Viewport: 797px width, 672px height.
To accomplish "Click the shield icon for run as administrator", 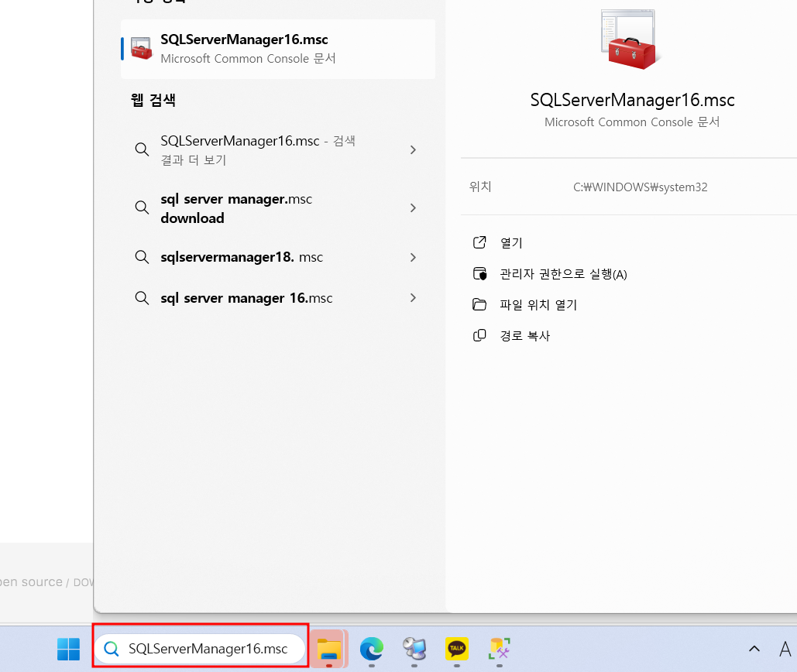I will [x=479, y=274].
